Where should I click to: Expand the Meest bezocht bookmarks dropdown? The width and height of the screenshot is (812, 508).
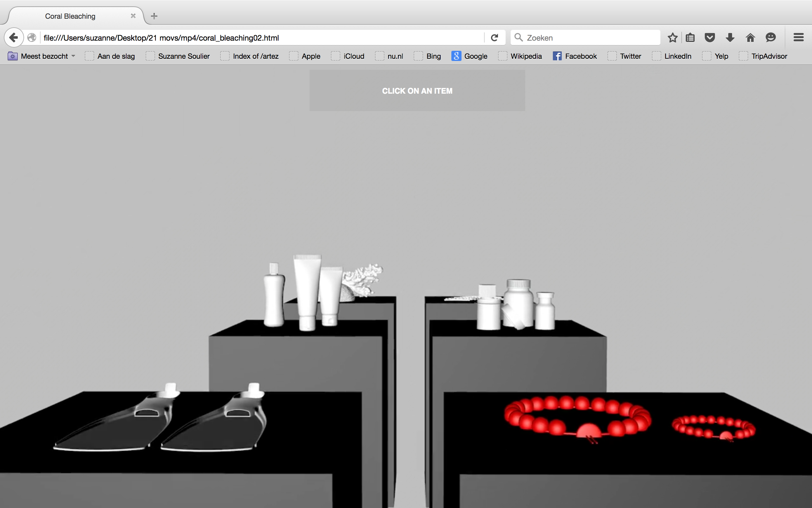click(x=42, y=56)
